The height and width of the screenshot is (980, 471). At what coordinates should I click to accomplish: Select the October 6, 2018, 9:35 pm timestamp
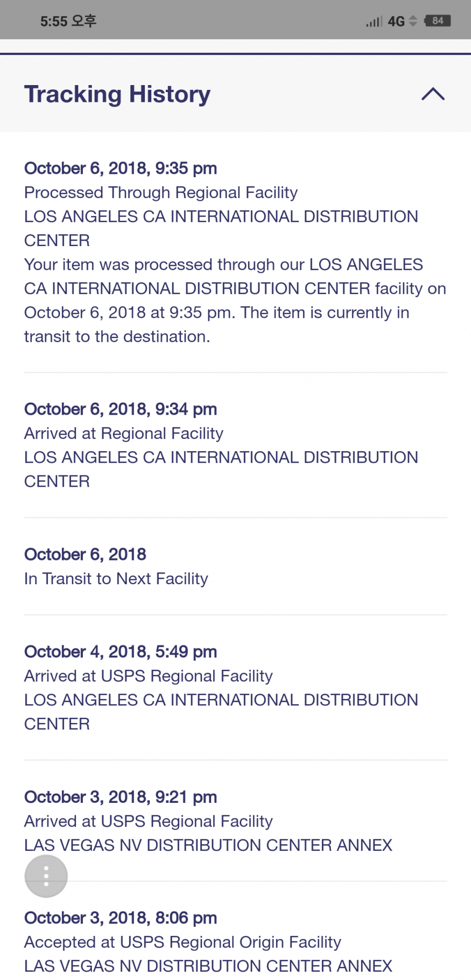121,169
